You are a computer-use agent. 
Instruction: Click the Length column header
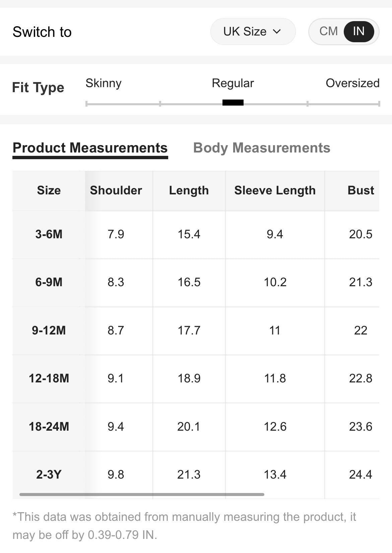[189, 190]
